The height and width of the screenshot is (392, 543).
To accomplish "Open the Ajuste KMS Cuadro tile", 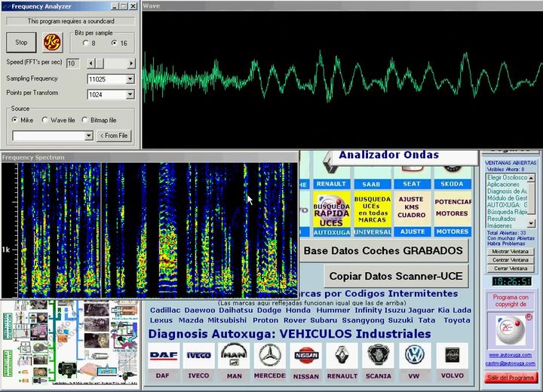I will tap(412, 210).
